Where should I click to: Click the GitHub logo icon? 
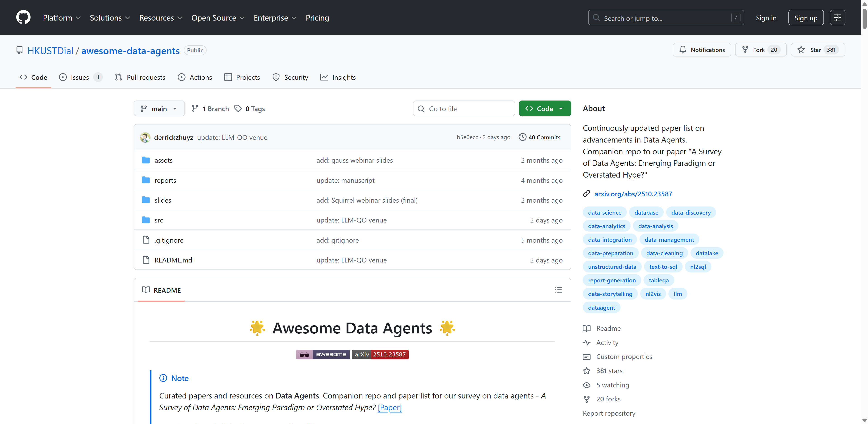pos(23,18)
